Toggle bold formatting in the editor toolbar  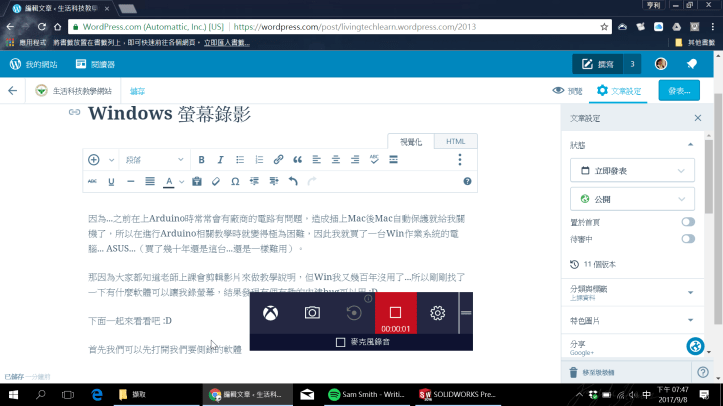(x=201, y=160)
